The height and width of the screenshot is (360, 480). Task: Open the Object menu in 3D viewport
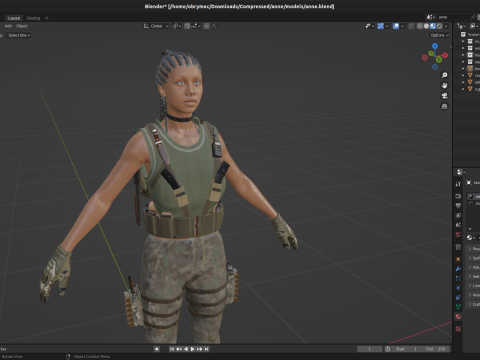[x=22, y=26]
